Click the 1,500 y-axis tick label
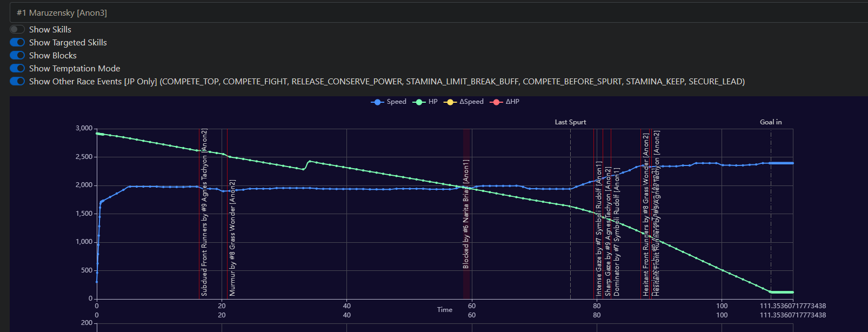Screen dimensions: 868x332 (84, 214)
